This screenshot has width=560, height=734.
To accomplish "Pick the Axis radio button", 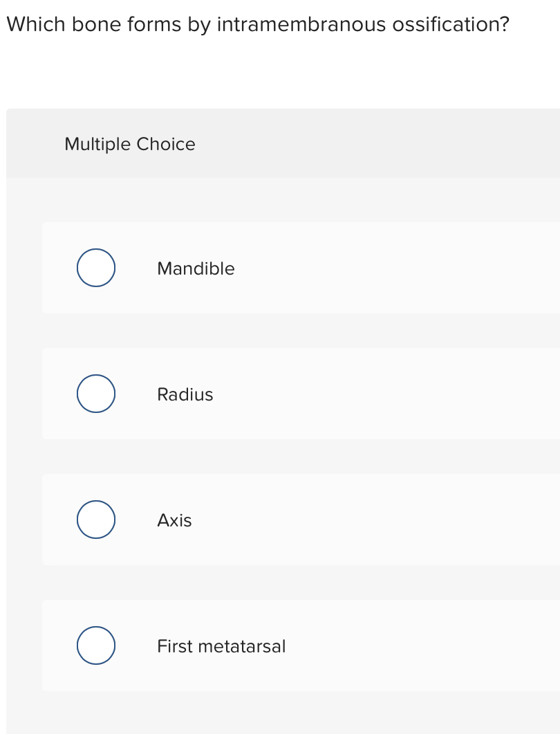I will point(96,520).
